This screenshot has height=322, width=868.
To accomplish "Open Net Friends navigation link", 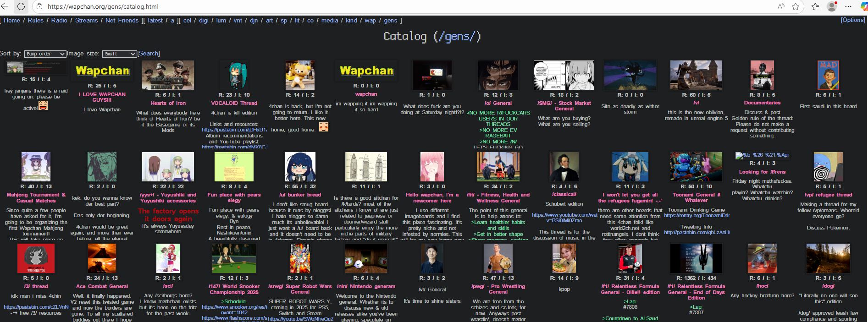I will pos(122,20).
